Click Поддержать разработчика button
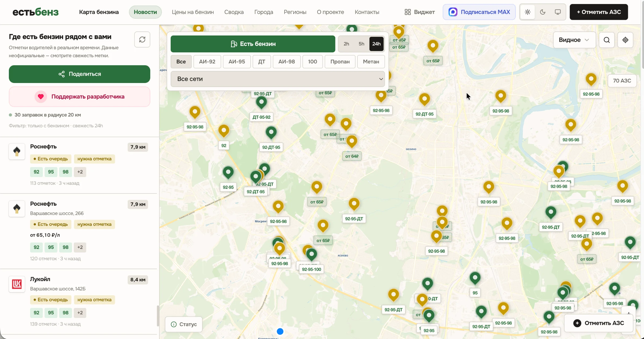The height and width of the screenshot is (339, 644). (x=79, y=97)
